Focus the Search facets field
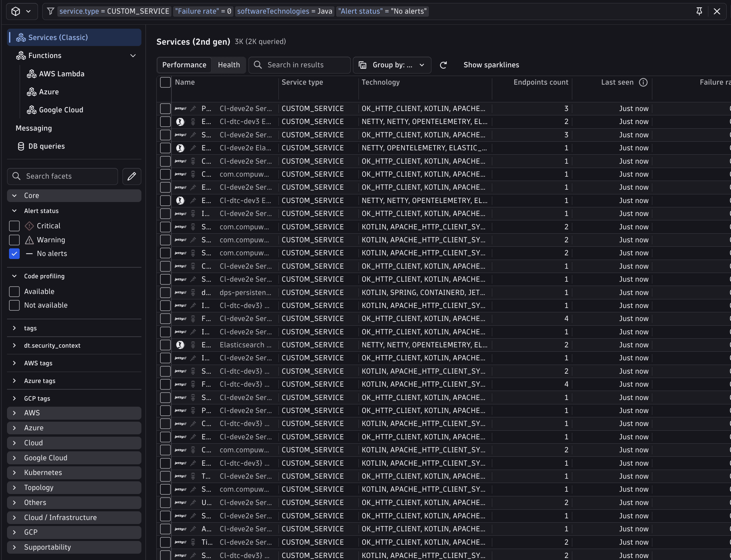This screenshot has width=731, height=560. [x=63, y=176]
